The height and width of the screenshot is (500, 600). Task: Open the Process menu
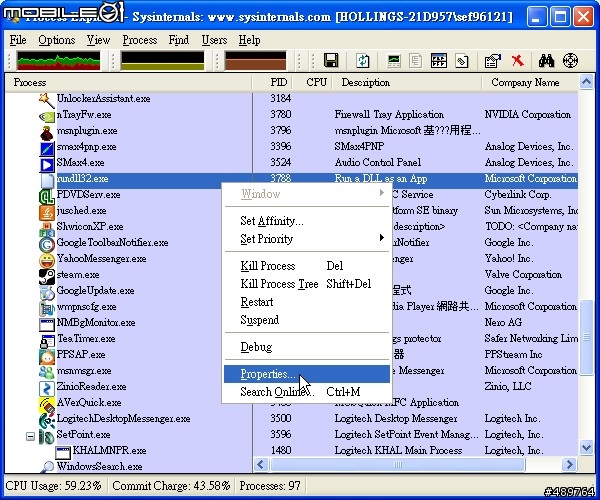tap(140, 40)
